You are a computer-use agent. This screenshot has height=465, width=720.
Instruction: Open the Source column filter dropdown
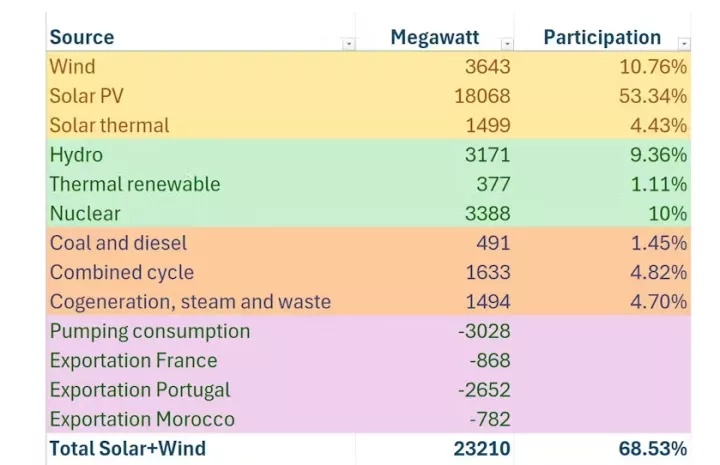coord(348,44)
